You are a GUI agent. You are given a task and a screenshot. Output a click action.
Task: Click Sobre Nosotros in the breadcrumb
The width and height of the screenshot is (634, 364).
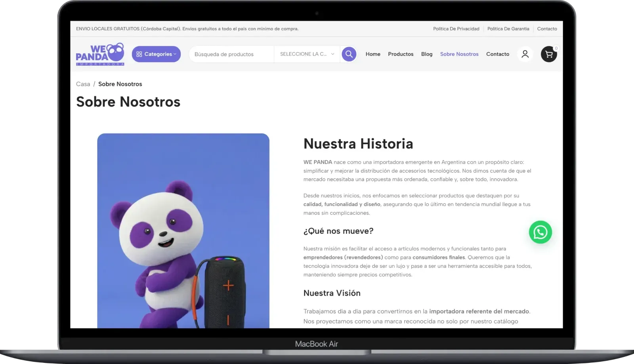point(120,84)
